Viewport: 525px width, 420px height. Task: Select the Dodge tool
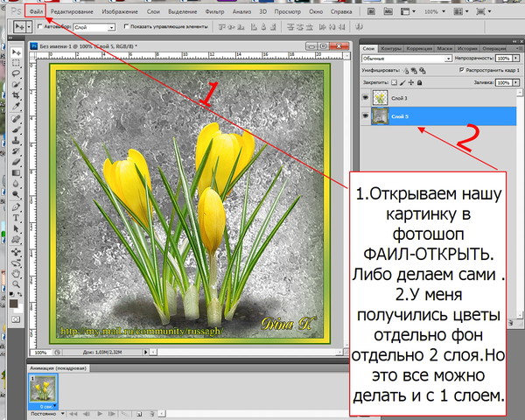pos(16,194)
